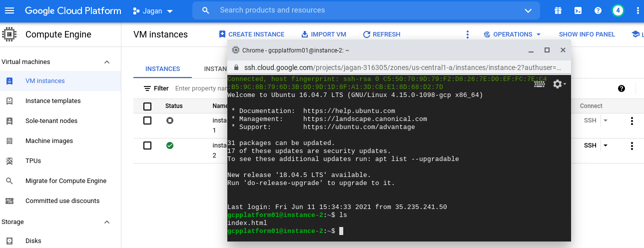Click the Migrate for Compute Engine icon
This screenshot has height=248, width=644.
pyautogui.click(x=9, y=181)
